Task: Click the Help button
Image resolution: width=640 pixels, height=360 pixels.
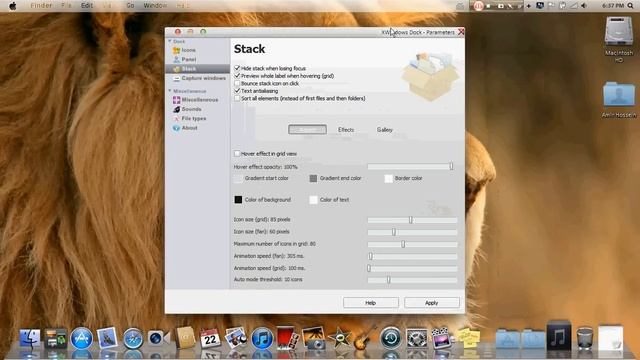Action: point(371,303)
